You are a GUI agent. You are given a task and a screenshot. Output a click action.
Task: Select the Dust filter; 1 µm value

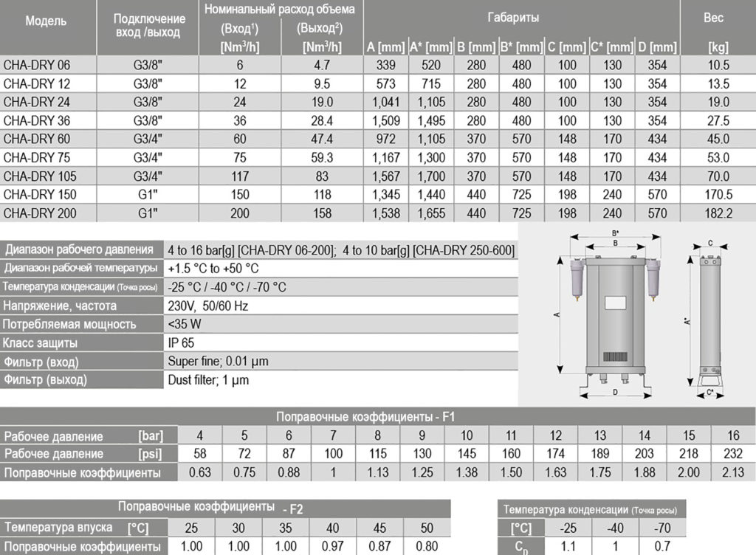point(208,380)
